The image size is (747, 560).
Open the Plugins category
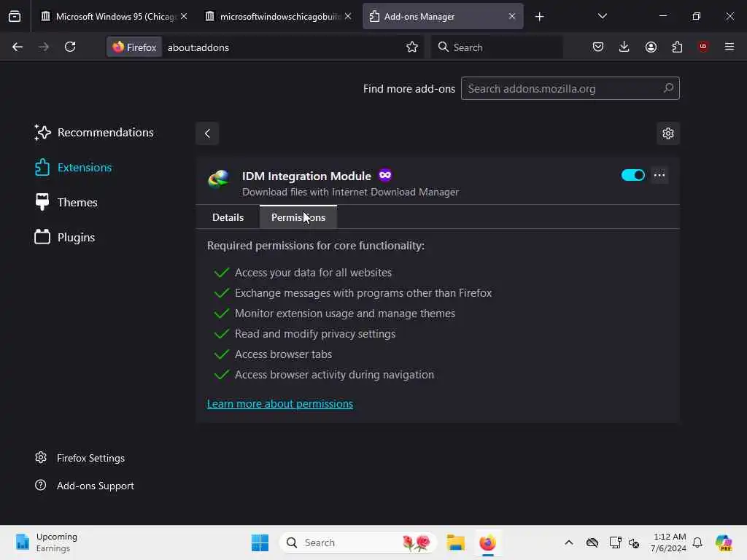tap(65, 237)
